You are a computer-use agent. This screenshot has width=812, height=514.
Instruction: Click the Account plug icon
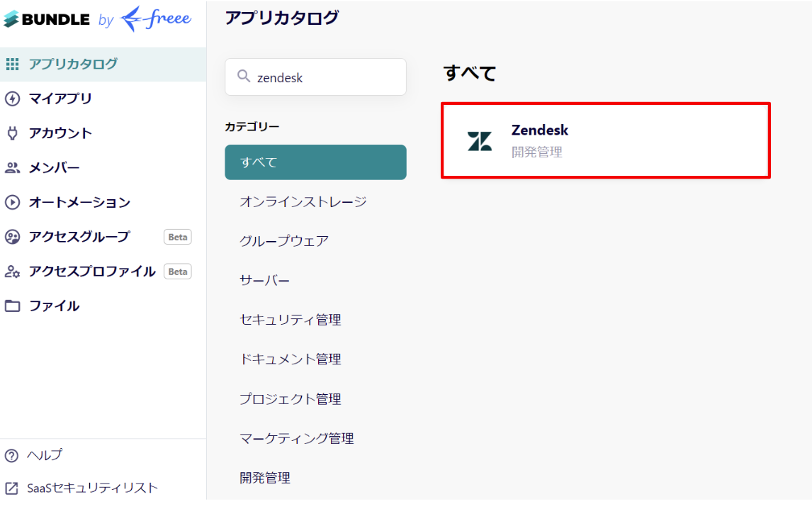coord(12,133)
